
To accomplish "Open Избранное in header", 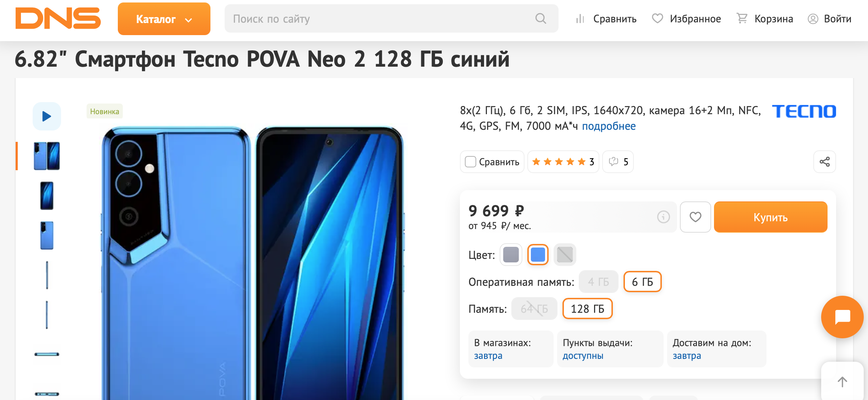I will click(x=686, y=18).
